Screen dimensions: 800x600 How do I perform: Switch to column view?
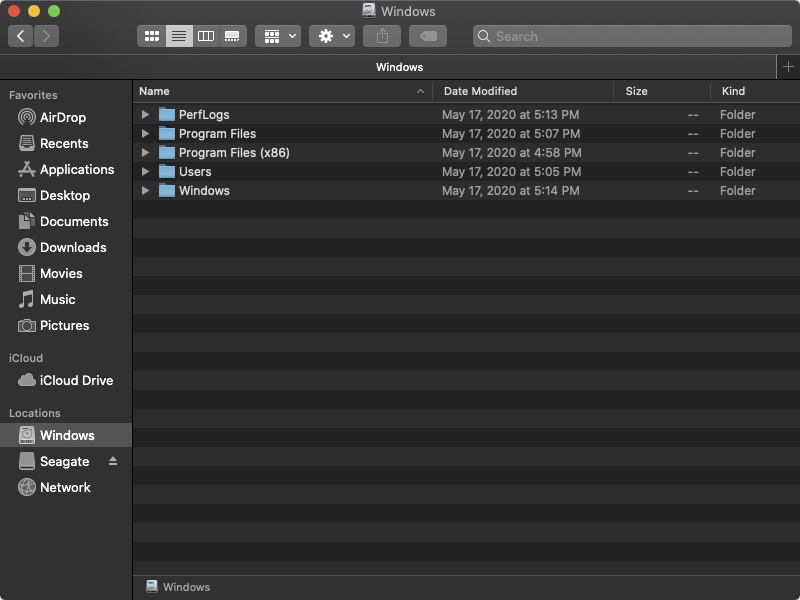[x=206, y=36]
